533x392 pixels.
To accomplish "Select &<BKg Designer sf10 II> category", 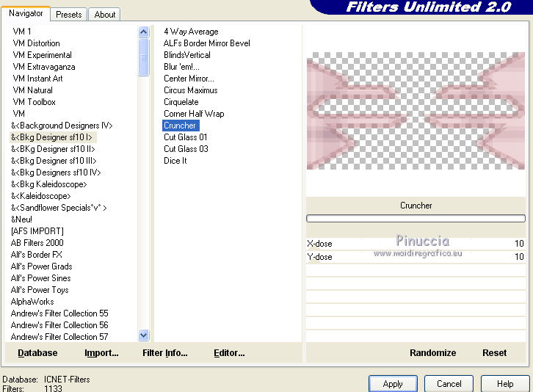I will [53, 149].
